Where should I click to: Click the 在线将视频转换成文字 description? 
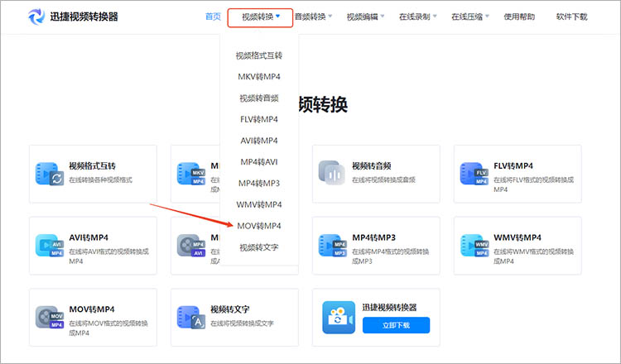coord(242,323)
